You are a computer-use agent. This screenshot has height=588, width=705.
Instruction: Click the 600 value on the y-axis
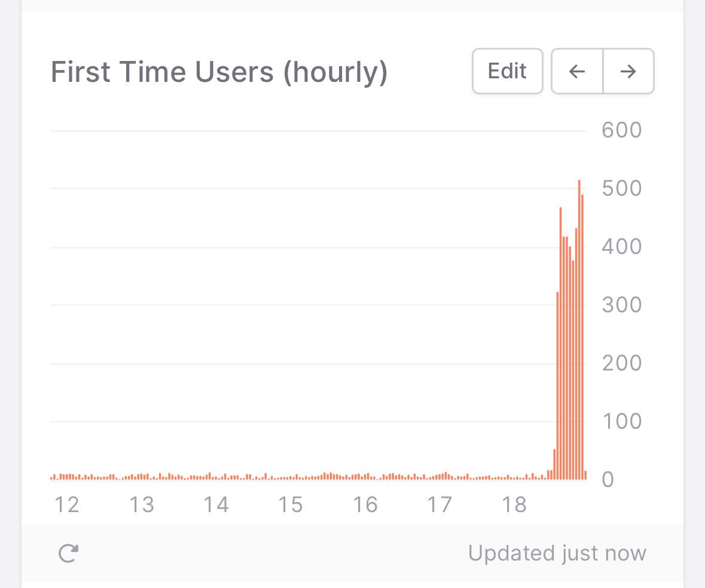[621, 130]
